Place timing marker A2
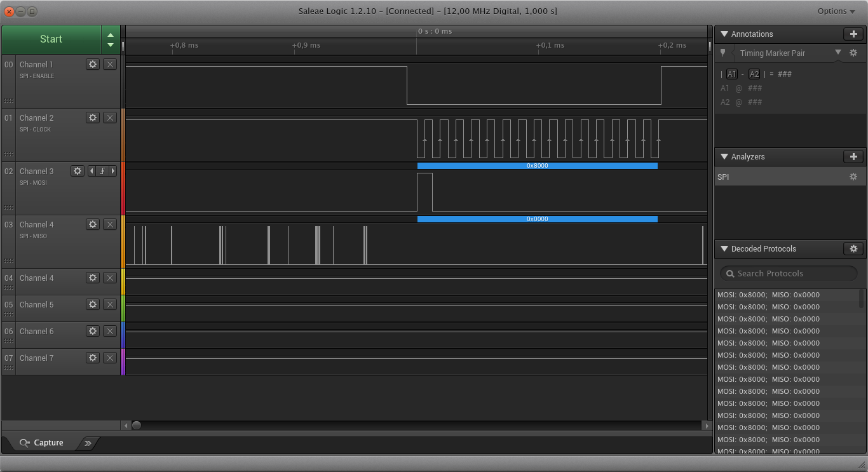This screenshot has width=868, height=472. [x=754, y=74]
